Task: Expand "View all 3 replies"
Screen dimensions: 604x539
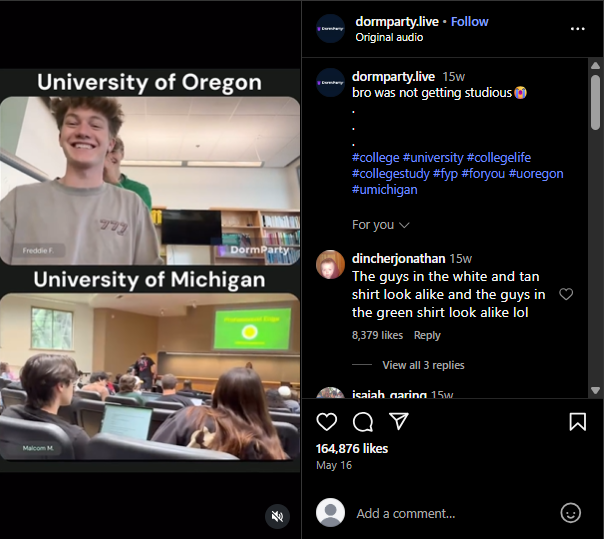Action: pyautogui.click(x=423, y=365)
